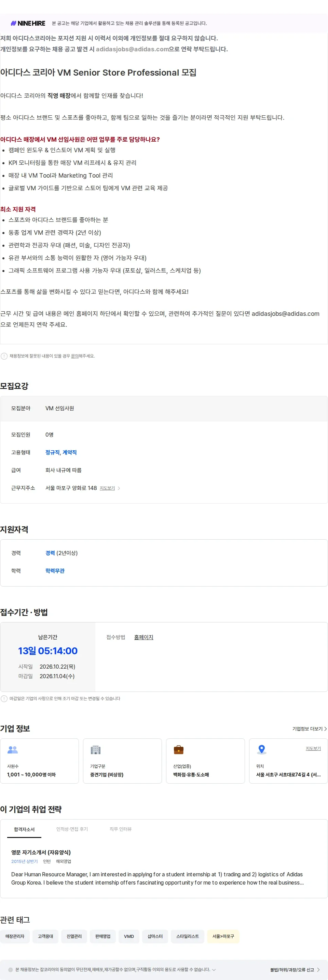Open 불법/허위/과장/오류 신고
Image resolution: width=328 pixels, height=980 pixels.
tap(295, 970)
